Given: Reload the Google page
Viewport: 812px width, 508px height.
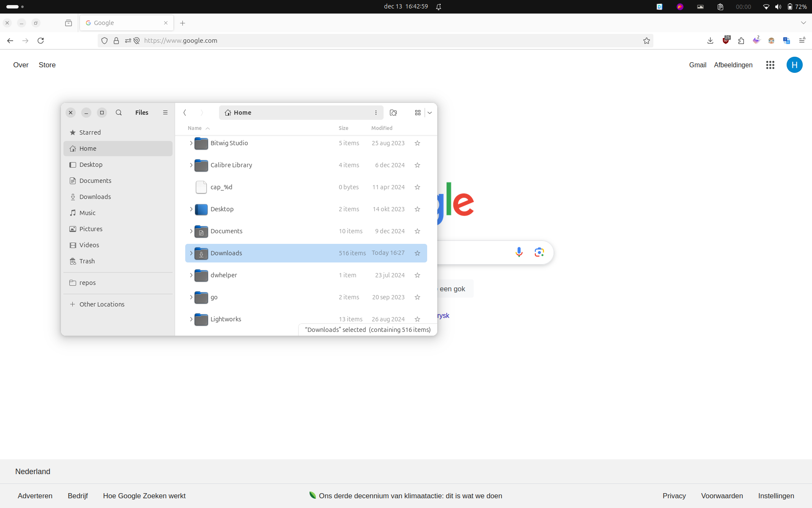Looking at the screenshot, I should point(41,41).
